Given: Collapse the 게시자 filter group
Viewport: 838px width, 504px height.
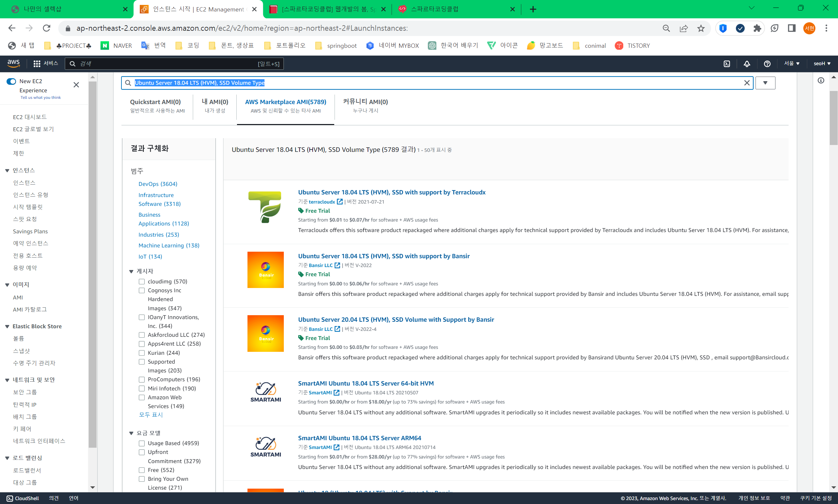Looking at the screenshot, I should [x=131, y=271].
